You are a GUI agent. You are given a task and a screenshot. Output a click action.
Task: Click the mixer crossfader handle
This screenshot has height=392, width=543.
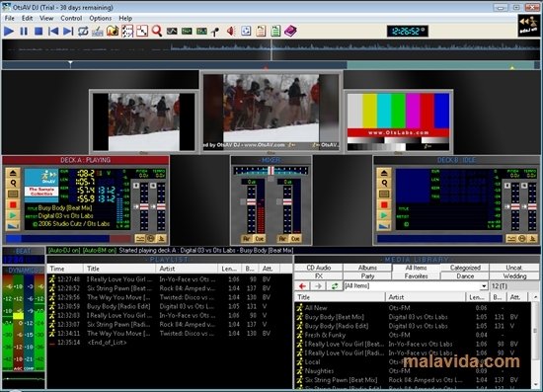[x=271, y=171]
